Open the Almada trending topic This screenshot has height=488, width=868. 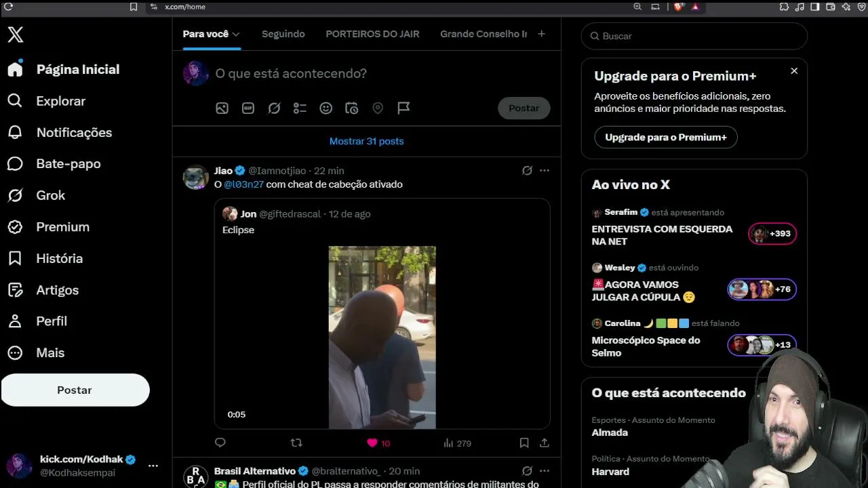610,432
